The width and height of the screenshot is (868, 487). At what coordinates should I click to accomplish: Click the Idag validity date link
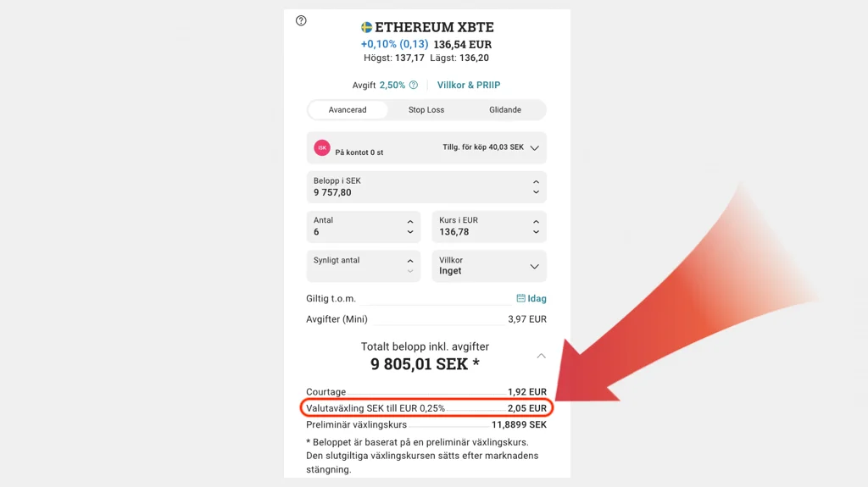537,298
